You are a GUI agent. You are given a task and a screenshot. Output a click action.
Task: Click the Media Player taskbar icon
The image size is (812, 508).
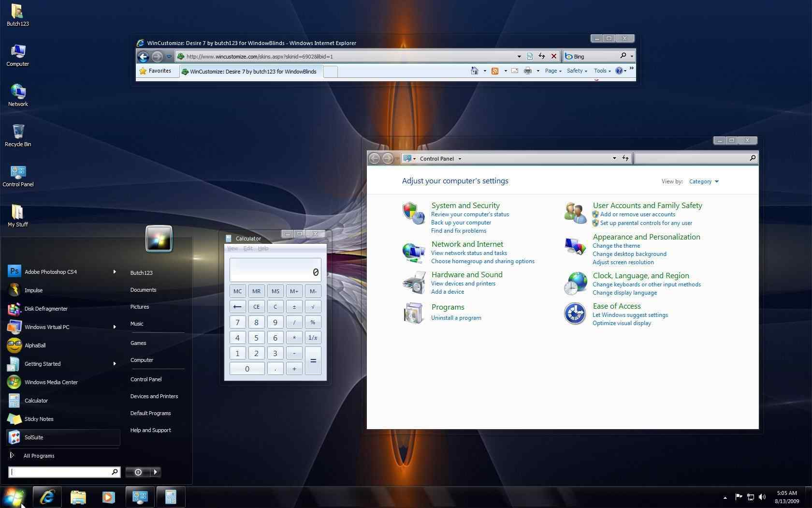(108, 497)
